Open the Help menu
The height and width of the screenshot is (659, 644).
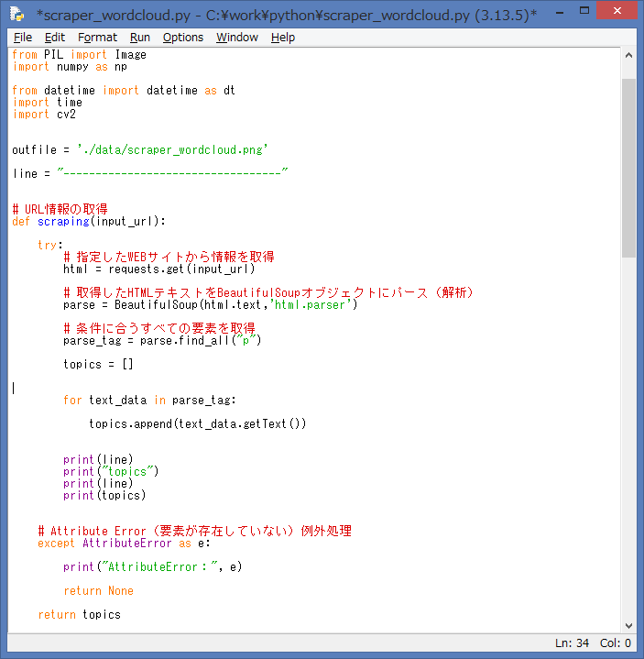point(283,38)
